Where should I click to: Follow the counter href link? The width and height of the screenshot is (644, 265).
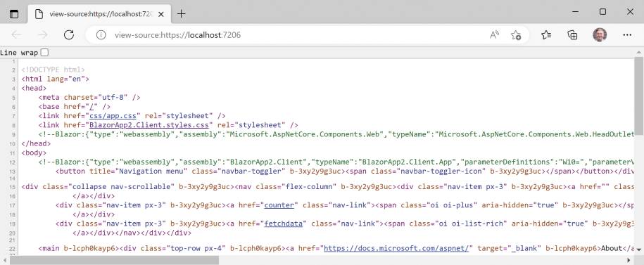pos(279,205)
